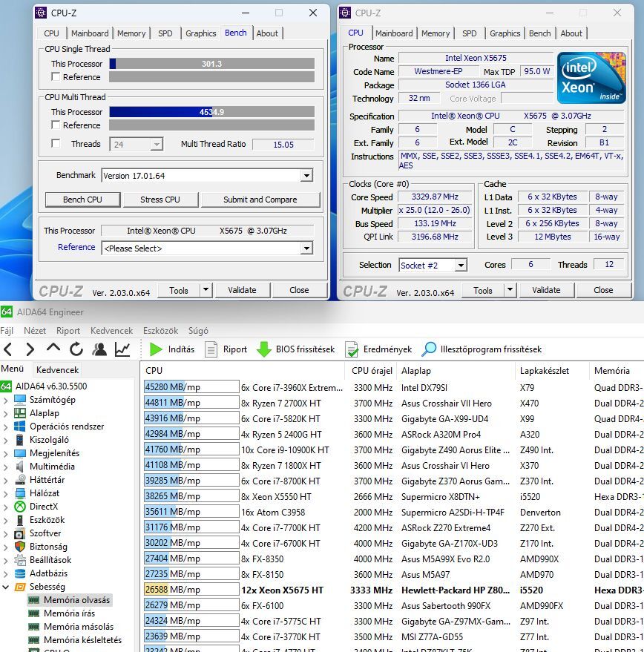The image size is (644, 652).
Task: Go forward with AIDA64 forward arrow
Action: coord(30,349)
